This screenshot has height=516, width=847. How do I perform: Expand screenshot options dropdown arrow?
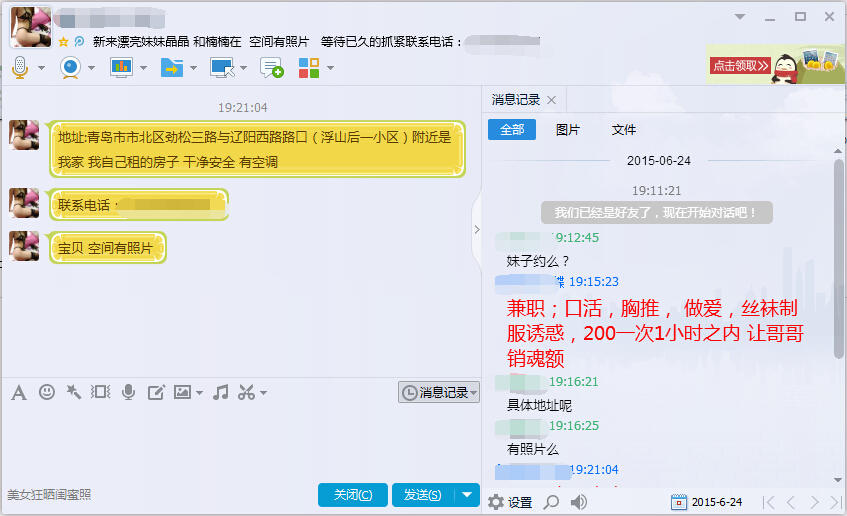[264, 393]
